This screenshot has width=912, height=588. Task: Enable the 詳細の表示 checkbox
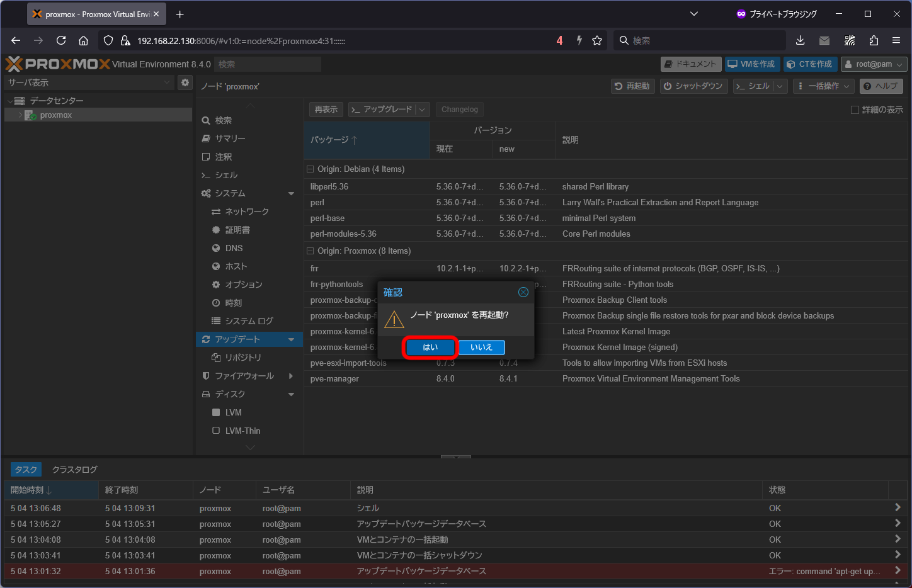click(855, 110)
